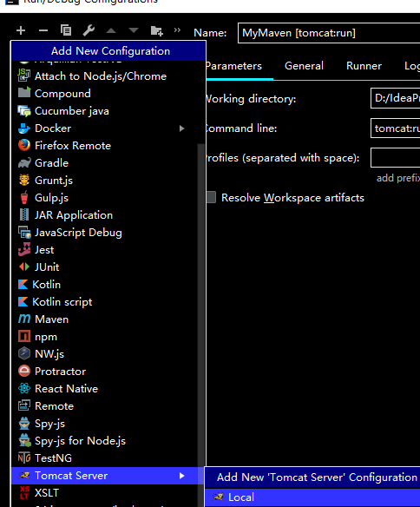The width and height of the screenshot is (420, 507).
Task: Switch to the General tab
Action: tap(304, 66)
